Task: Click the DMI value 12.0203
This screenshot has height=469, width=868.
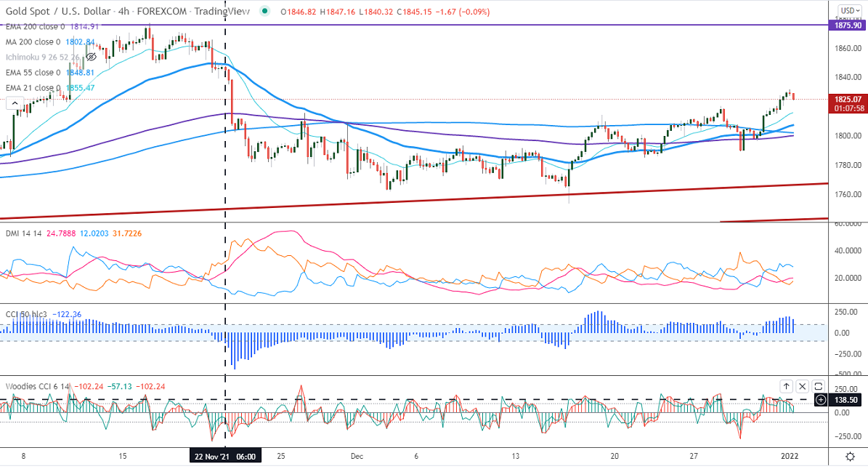Action: click(94, 233)
